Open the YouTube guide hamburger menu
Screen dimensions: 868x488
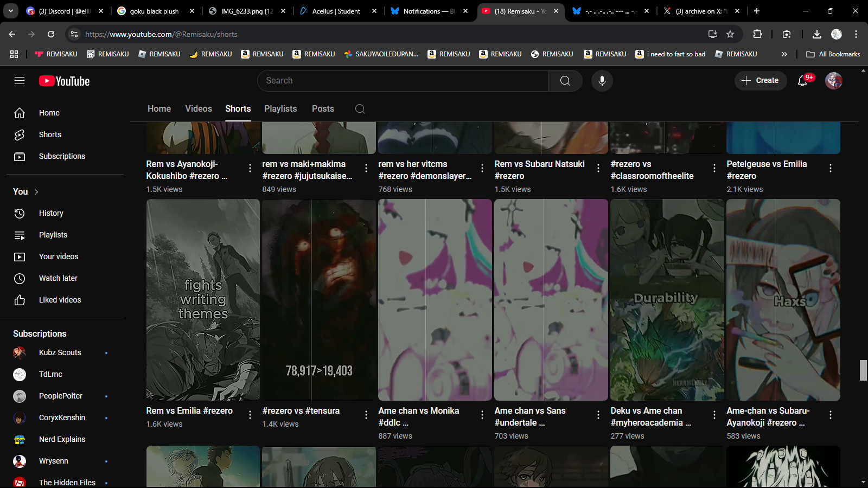tap(20, 81)
